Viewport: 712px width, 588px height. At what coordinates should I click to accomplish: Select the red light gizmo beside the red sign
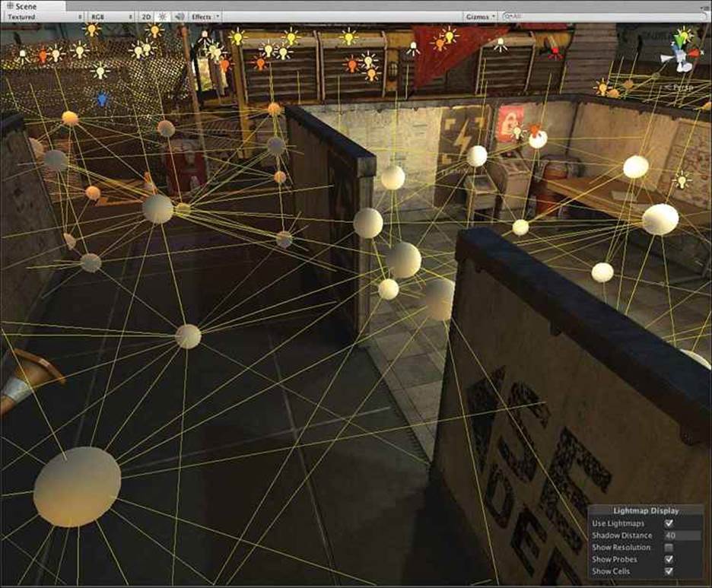(x=536, y=130)
